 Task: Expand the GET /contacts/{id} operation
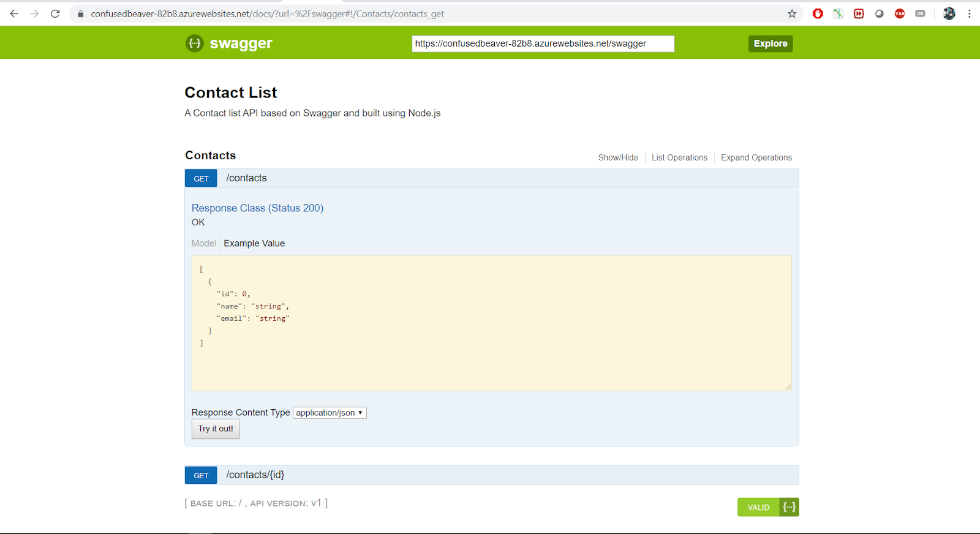(x=492, y=475)
